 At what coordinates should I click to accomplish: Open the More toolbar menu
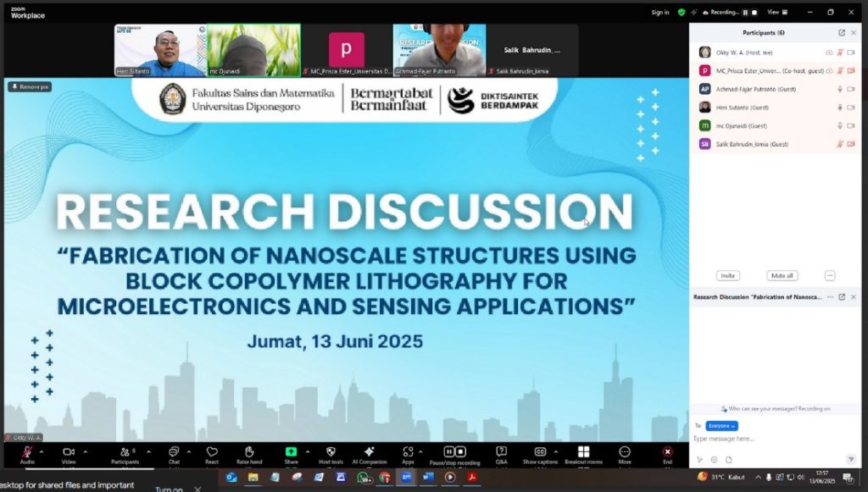625,453
